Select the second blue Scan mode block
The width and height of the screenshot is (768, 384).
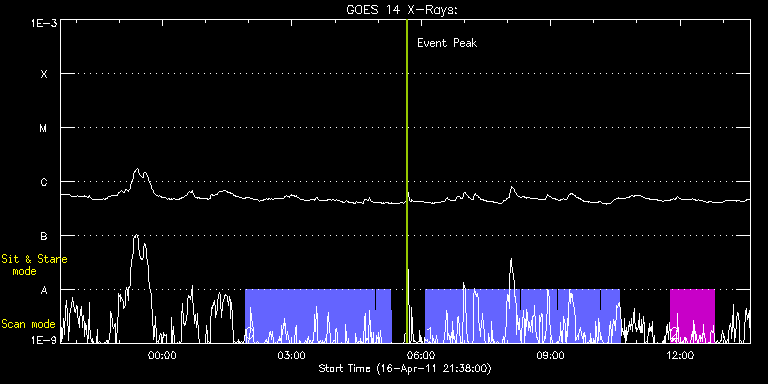[522, 316]
